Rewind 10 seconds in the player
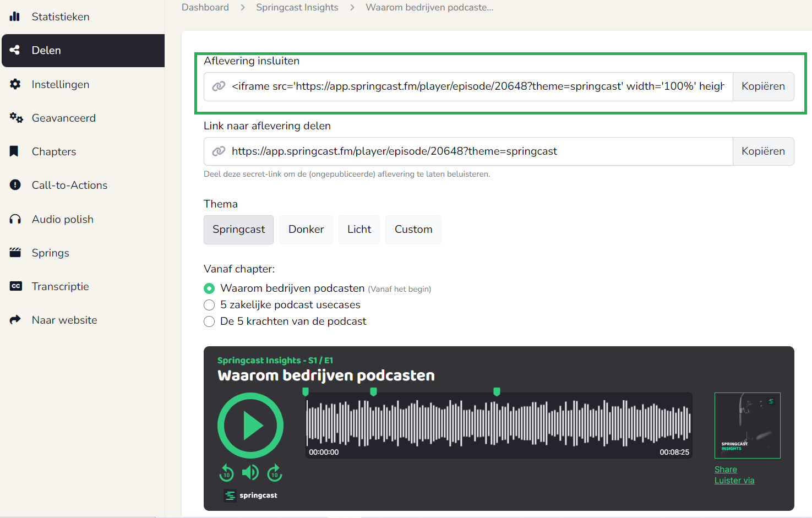This screenshot has width=812, height=518. click(227, 473)
